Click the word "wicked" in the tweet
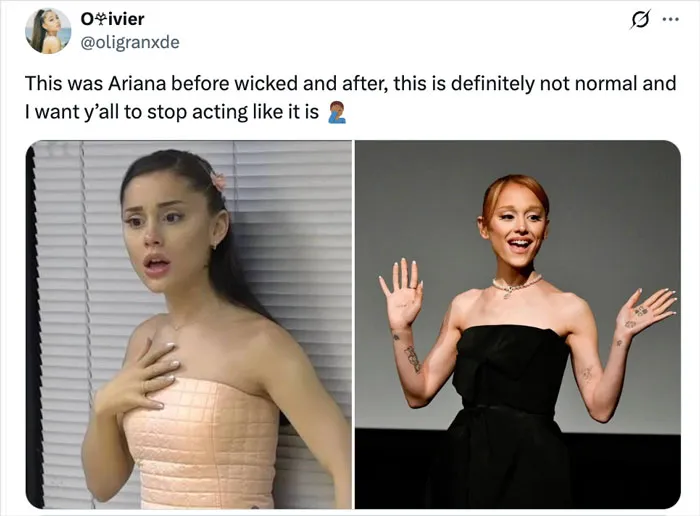700x516 pixels. [x=266, y=83]
